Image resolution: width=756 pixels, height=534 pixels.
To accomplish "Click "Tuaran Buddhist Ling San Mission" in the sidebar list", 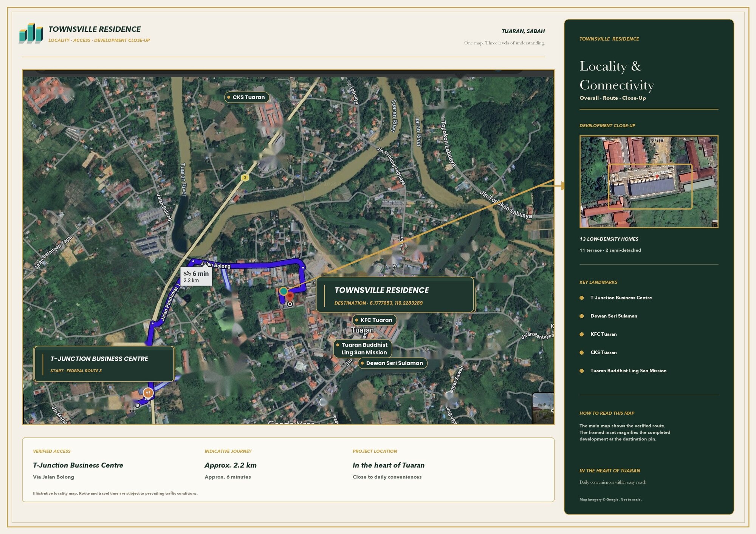I will click(x=628, y=371).
